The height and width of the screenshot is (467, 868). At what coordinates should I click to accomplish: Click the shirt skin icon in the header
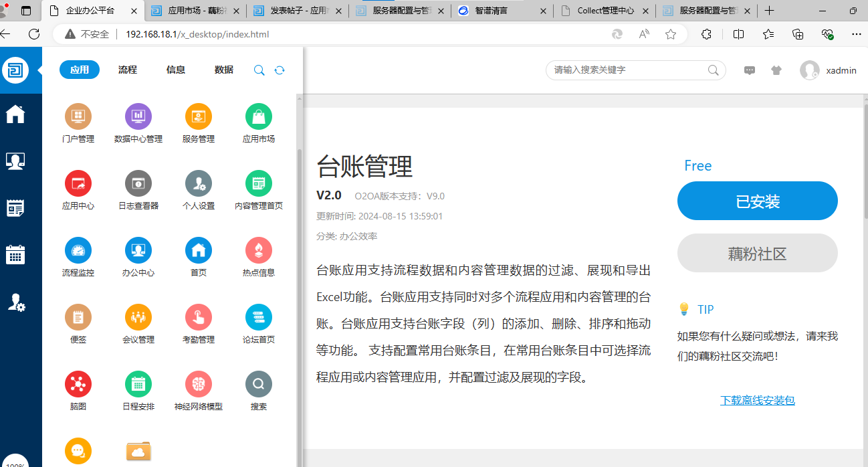[776, 70]
